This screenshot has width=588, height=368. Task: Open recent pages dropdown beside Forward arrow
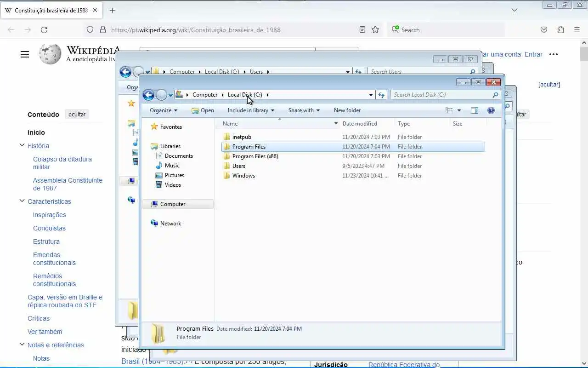[170, 95]
